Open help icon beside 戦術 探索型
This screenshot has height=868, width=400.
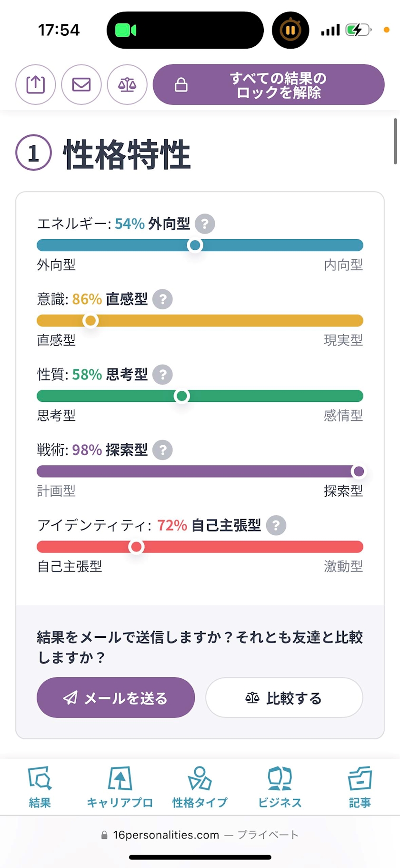(x=163, y=450)
